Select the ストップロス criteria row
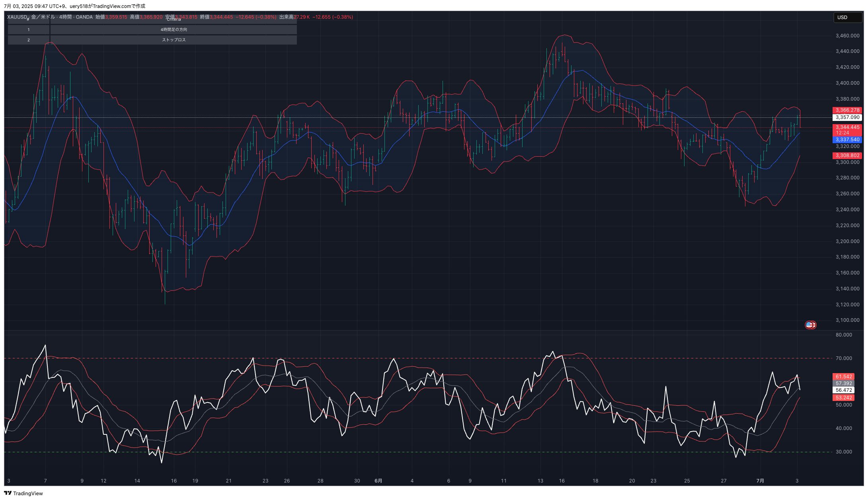 click(x=174, y=40)
